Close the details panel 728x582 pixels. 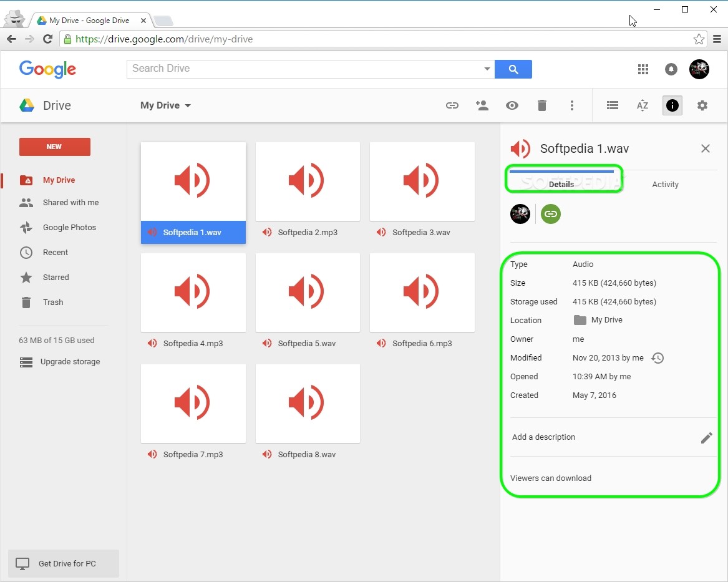(x=705, y=148)
